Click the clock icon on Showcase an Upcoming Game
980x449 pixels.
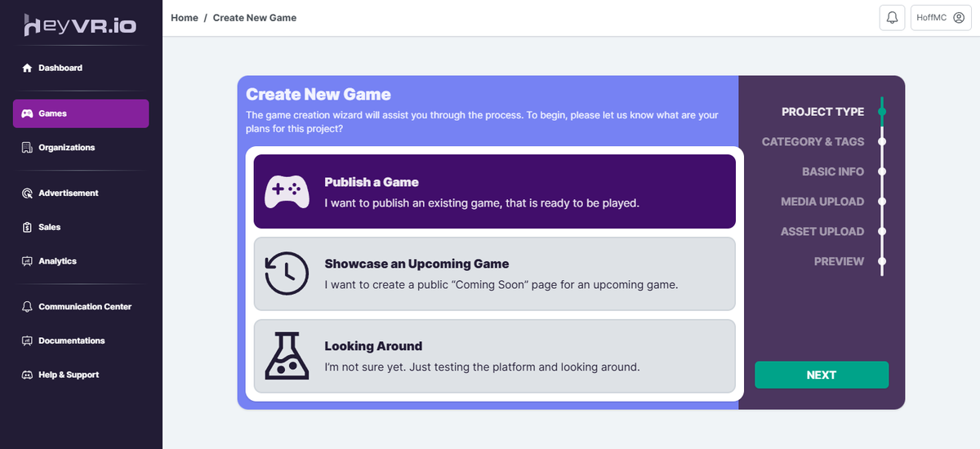(287, 273)
